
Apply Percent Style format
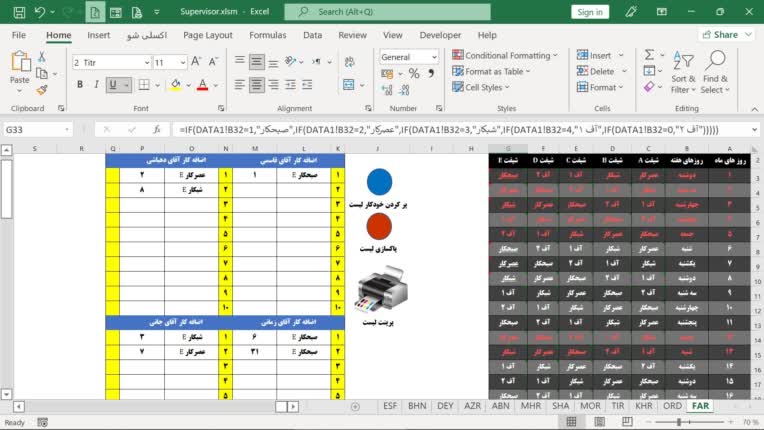[x=414, y=74]
